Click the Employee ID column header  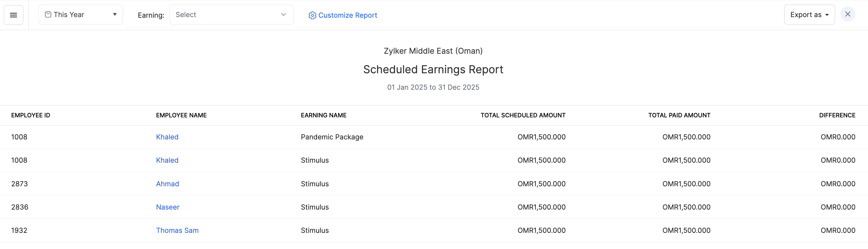[31, 115]
